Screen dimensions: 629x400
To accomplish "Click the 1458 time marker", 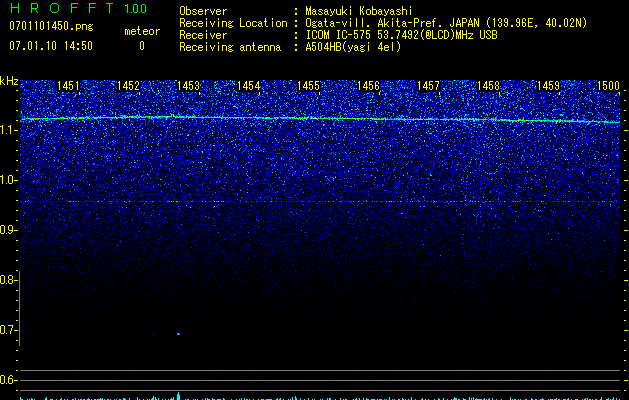I will (488, 86).
